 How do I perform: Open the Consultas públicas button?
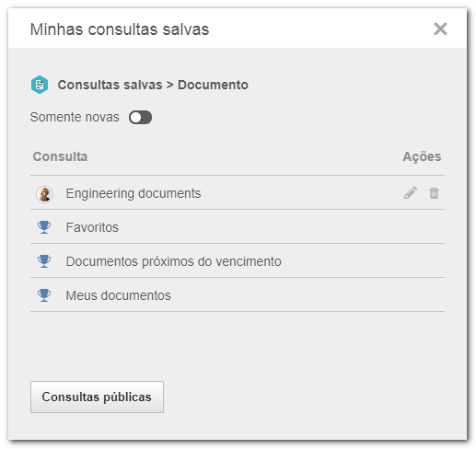click(97, 397)
